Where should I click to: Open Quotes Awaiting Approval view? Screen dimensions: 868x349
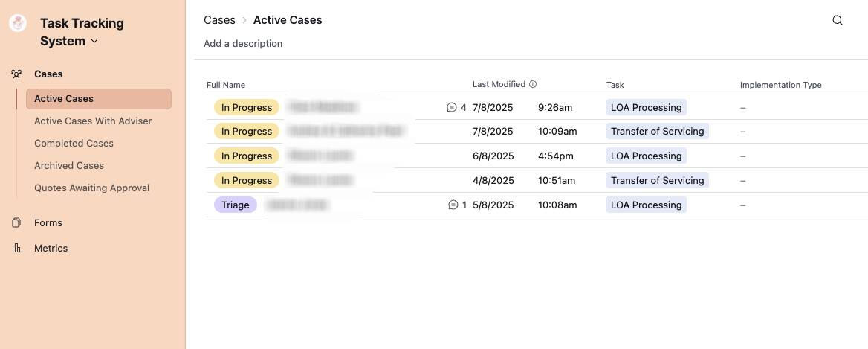pyautogui.click(x=91, y=188)
